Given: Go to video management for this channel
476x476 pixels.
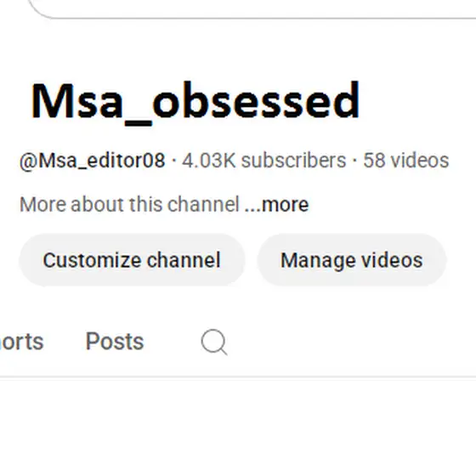Looking at the screenshot, I should pos(352,260).
